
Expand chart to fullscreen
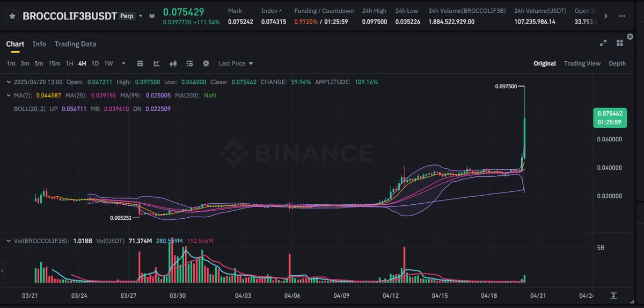click(603, 43)
